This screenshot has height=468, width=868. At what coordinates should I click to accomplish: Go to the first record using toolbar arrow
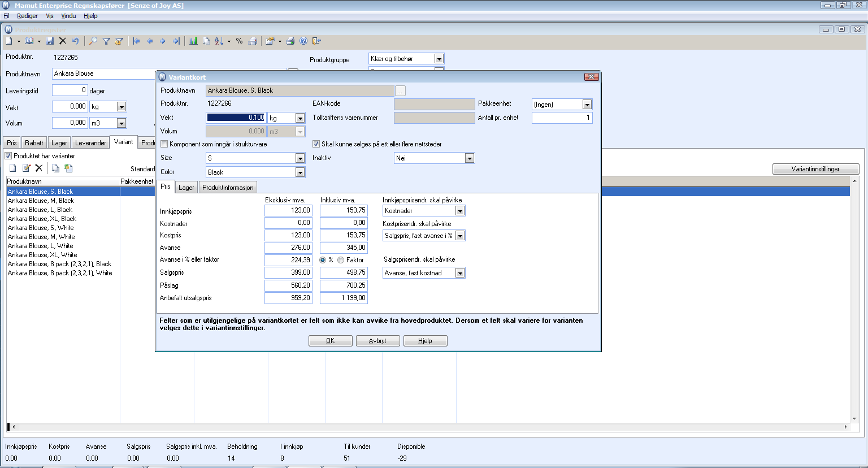pyautogui.click(x=136, y=41)
